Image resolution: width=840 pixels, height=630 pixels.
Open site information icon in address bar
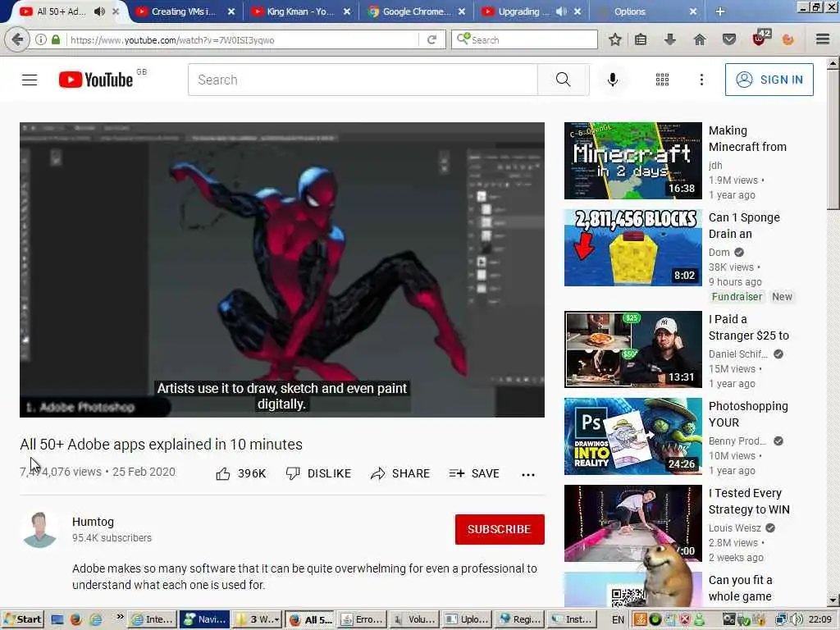pos(41,39)
